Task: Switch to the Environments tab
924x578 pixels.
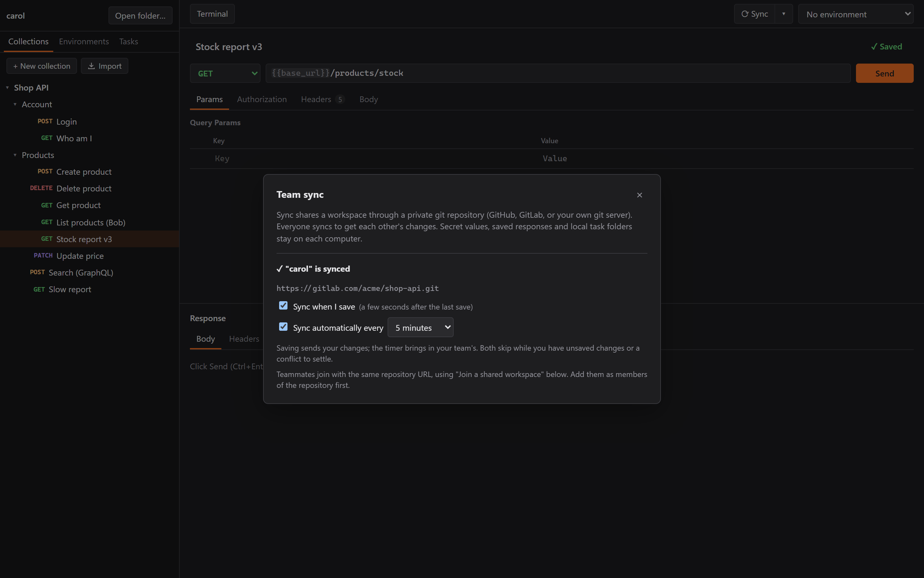Action: [84, 41]
